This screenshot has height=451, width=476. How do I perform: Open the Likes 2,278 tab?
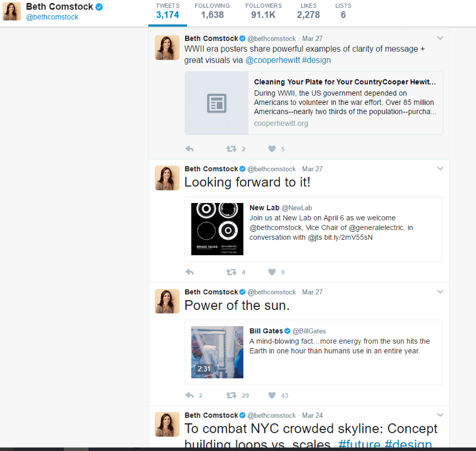[x=309, y=12]
